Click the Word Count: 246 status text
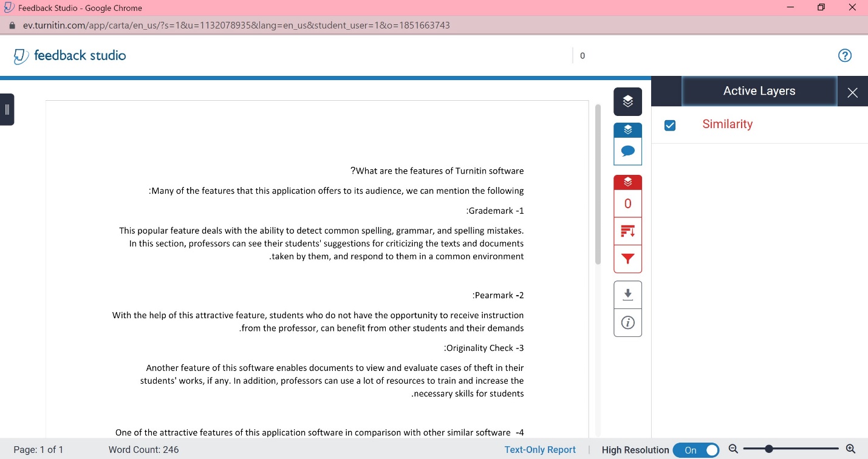This screenshot has width=868, height=459. tap(143, 450)
